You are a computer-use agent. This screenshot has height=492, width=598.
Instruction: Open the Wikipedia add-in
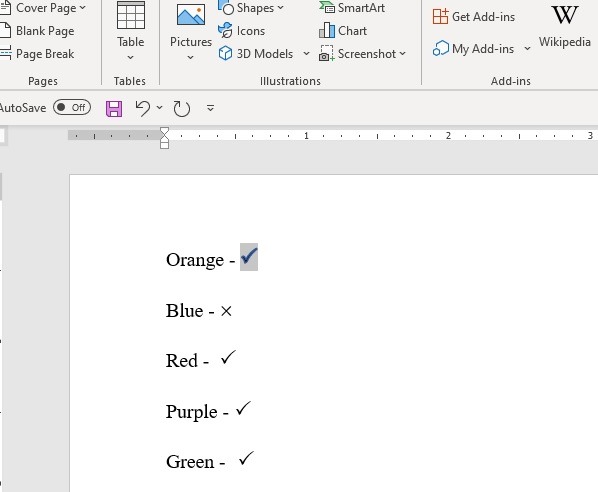pyautogui.click(x=564, y=27)
